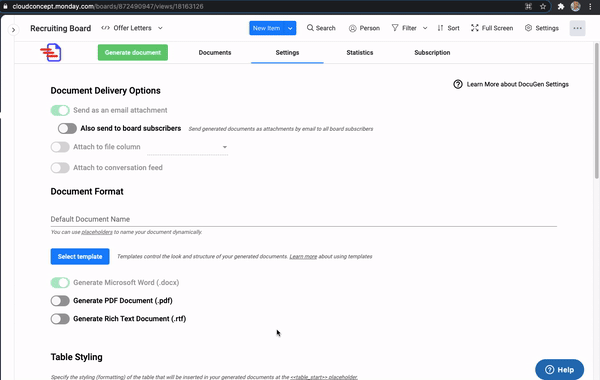
Task: Follow the placeholders link under Document Name
Action: click(x=97, y=232)
